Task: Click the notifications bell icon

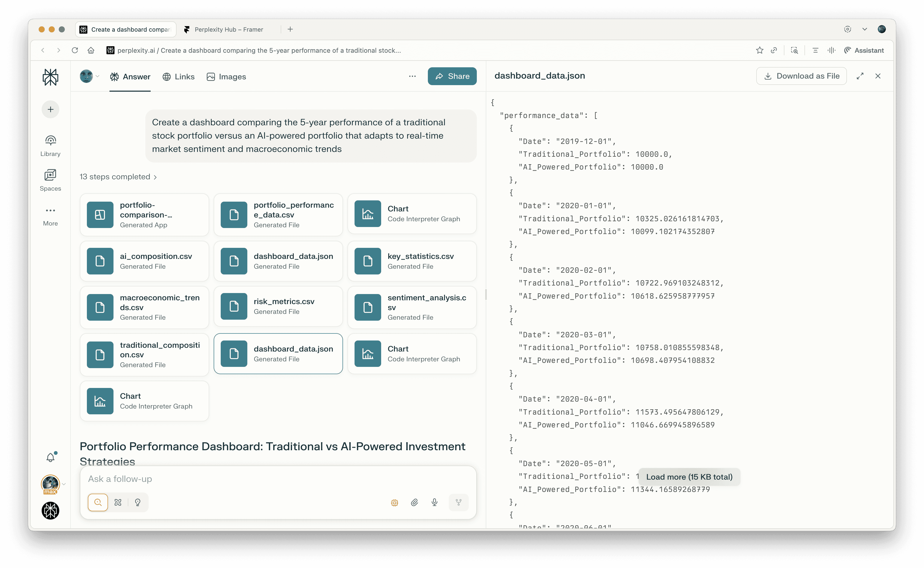Action: click(x=50, y=457)
